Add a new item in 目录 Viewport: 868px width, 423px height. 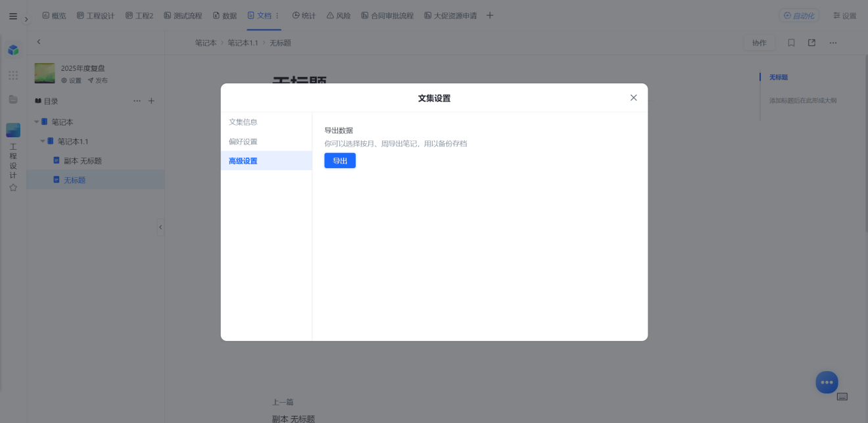151,101
